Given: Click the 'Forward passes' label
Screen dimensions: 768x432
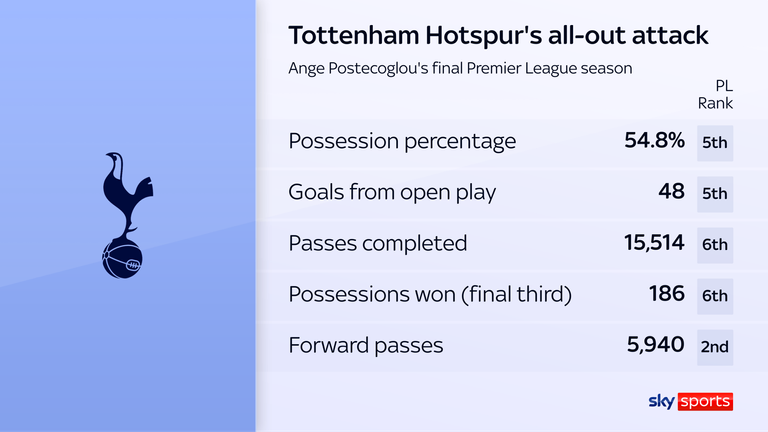Looking at the screenshot, I should [366, 345].
